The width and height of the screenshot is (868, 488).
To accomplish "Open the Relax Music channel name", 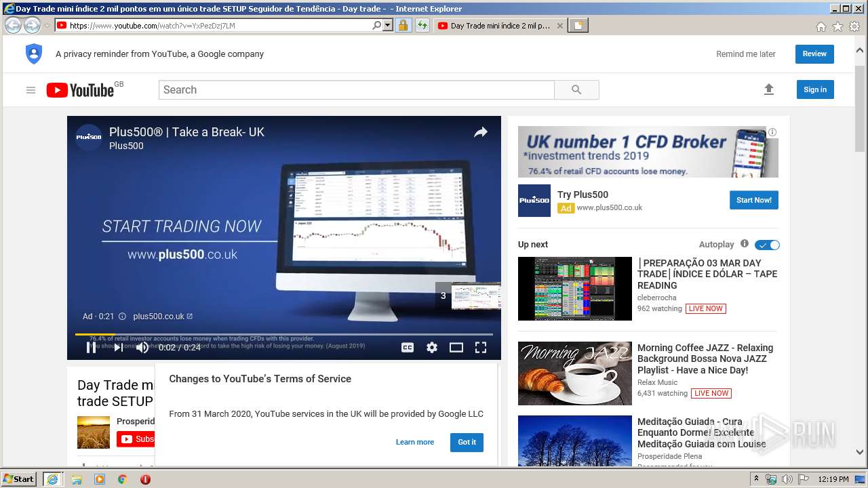I will tap(658, 382).
